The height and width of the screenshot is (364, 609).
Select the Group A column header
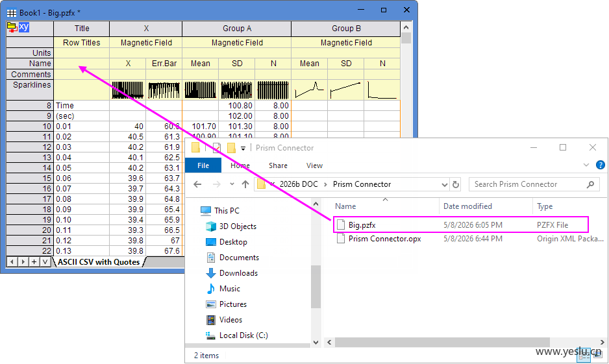click(x=236, y=29)
